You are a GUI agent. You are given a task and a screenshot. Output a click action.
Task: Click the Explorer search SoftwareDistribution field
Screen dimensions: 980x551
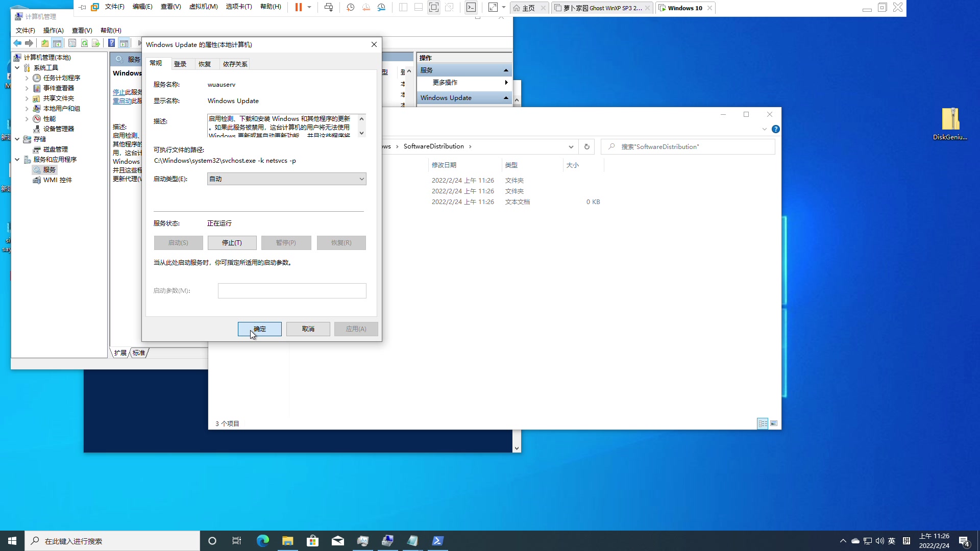point(688,147)
